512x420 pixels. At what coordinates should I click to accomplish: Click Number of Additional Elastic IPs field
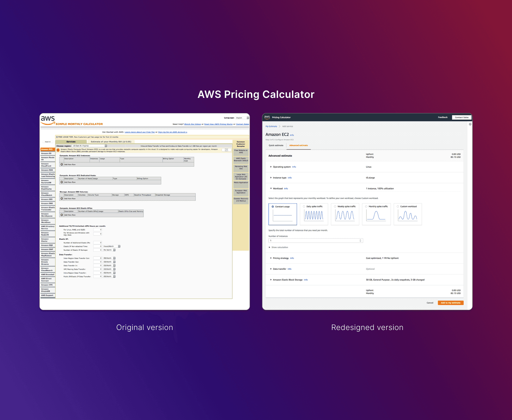(x=97, y=243)
